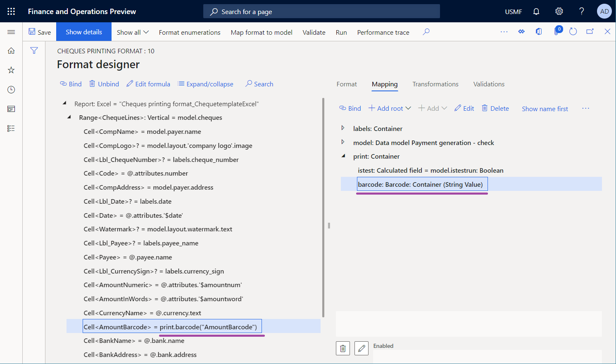Open the Office app icon

539,32
